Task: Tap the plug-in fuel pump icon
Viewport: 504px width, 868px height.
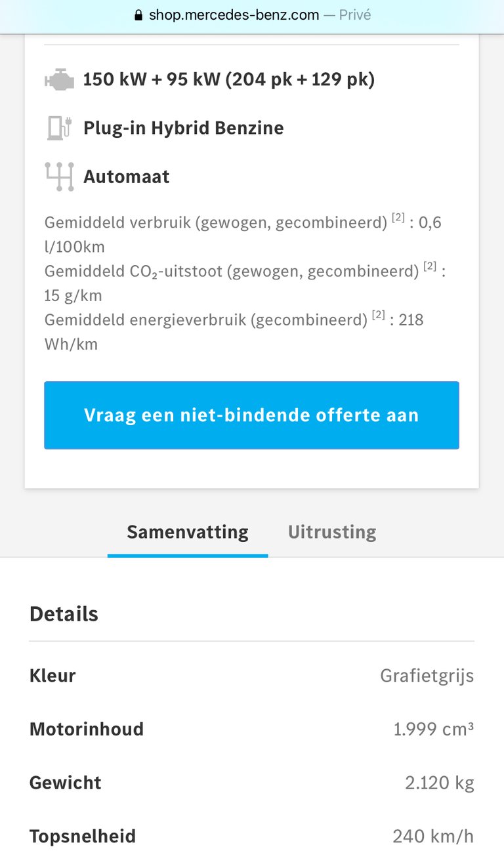Action: tap(58, 128)
